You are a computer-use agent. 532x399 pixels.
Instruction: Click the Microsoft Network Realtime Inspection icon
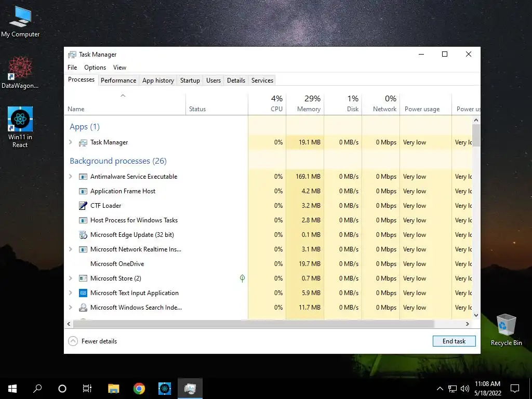point(83,249)
